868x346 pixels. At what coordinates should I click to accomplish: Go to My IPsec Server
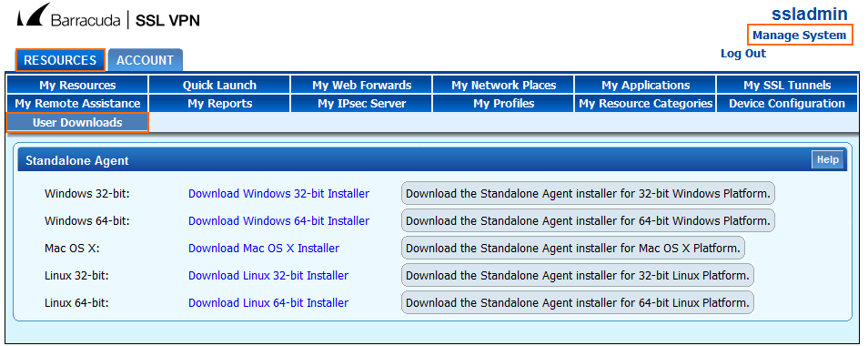click(361, 104)
